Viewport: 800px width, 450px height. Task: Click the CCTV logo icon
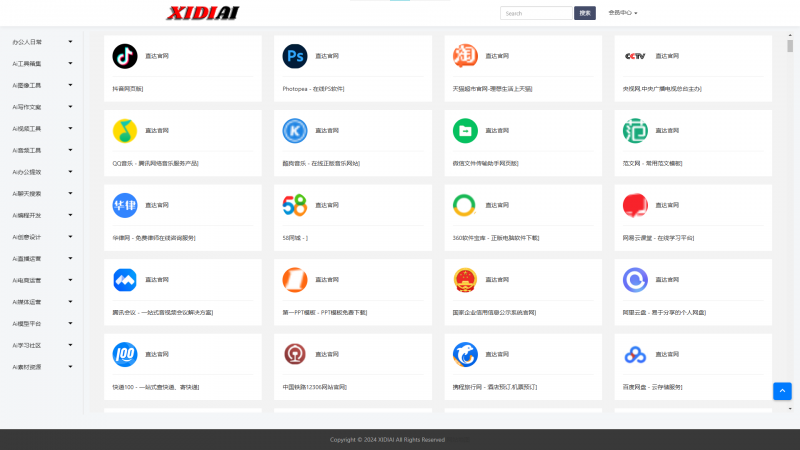coord(635,56)
